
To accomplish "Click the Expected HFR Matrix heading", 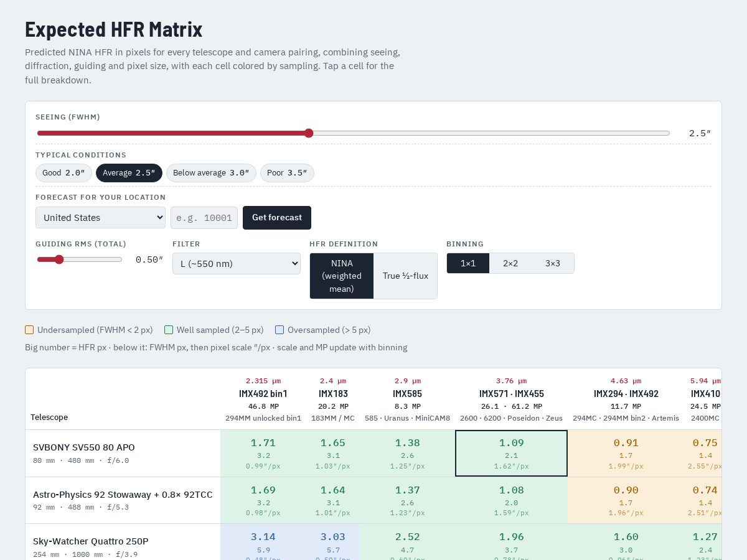I will pyautogui.click(x=113, y=30).
